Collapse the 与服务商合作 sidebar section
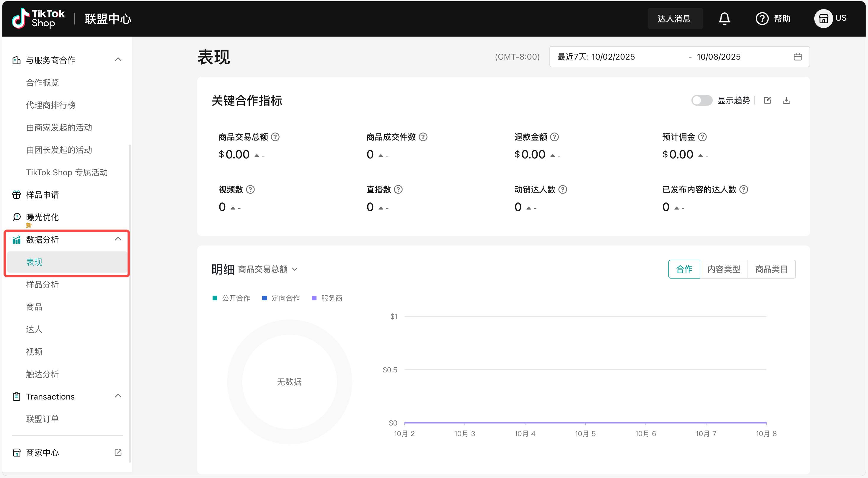 pos(118,60)
